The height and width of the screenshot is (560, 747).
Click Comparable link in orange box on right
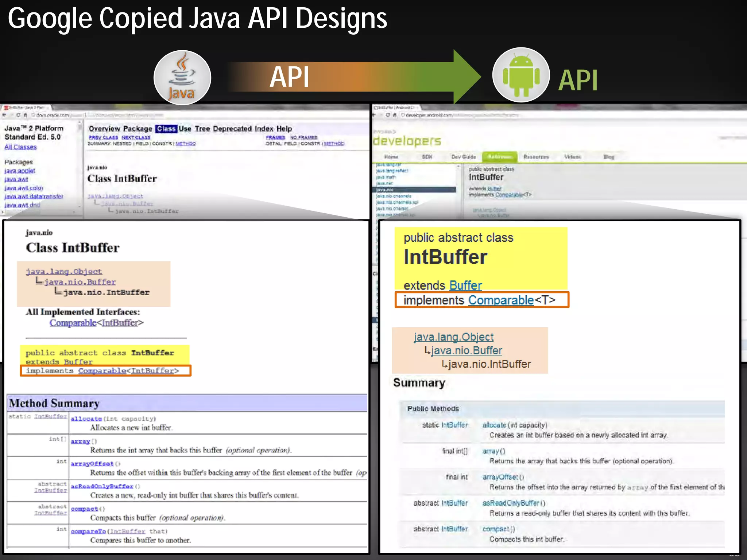[500, 300]
